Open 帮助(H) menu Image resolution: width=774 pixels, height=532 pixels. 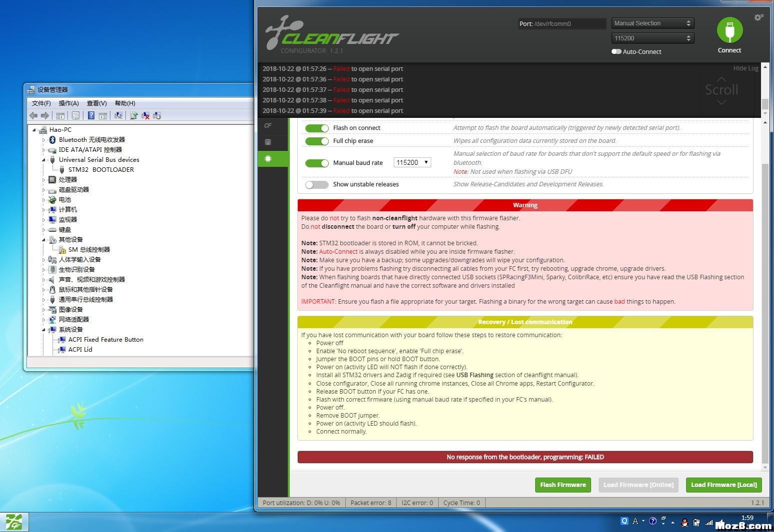click(x=125, y=103)
